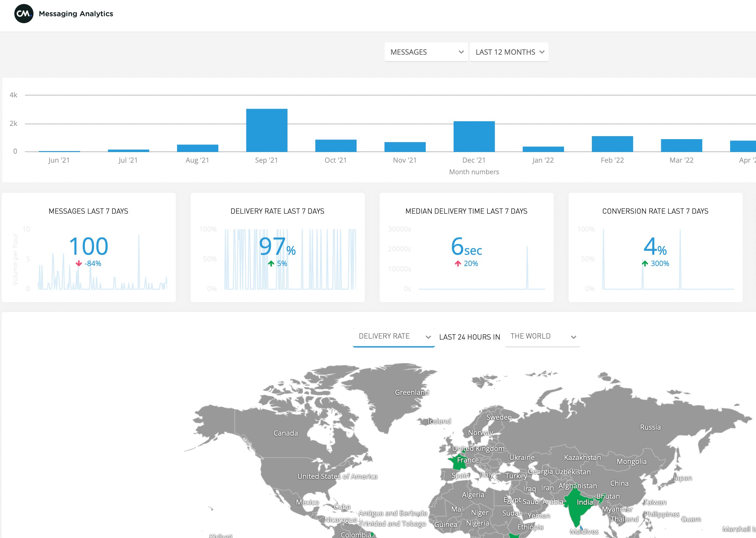Open the MESSAGES dropdown
Image resolution: width=756 pixels, height=538 pixels.
426,52
